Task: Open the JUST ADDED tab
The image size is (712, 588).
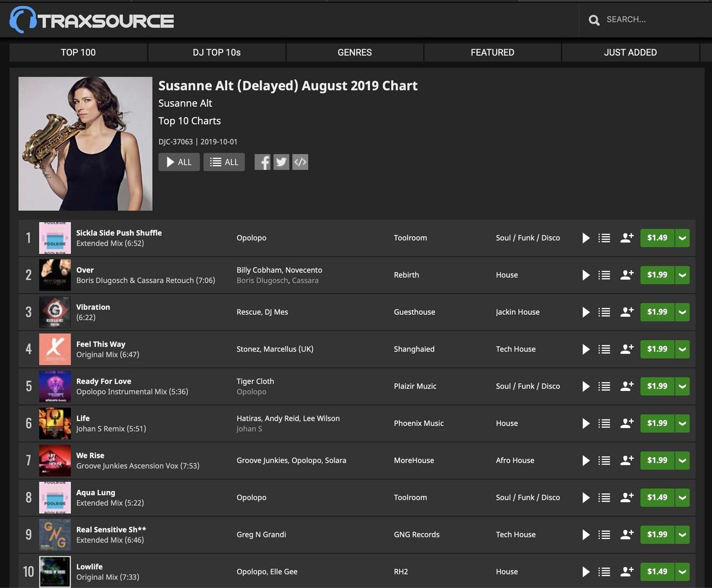Action: coord(630,53)
